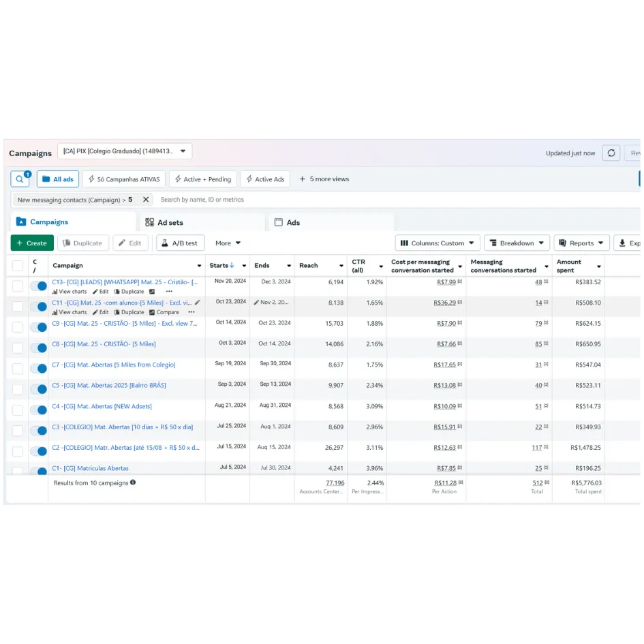The height and width of the screenshot is (644, 644).
Task: Click the toolbar Edit button
Action: [x=130, y=243]
